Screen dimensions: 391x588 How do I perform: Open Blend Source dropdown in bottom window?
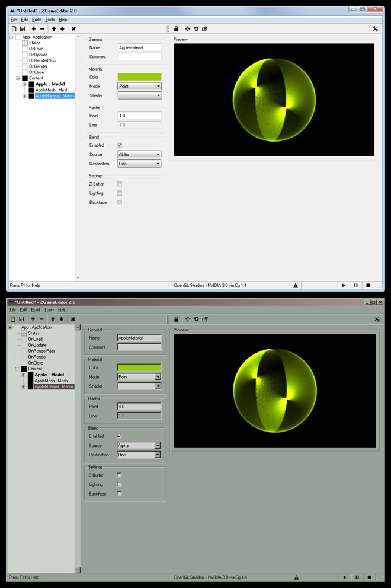click(139, 446)
